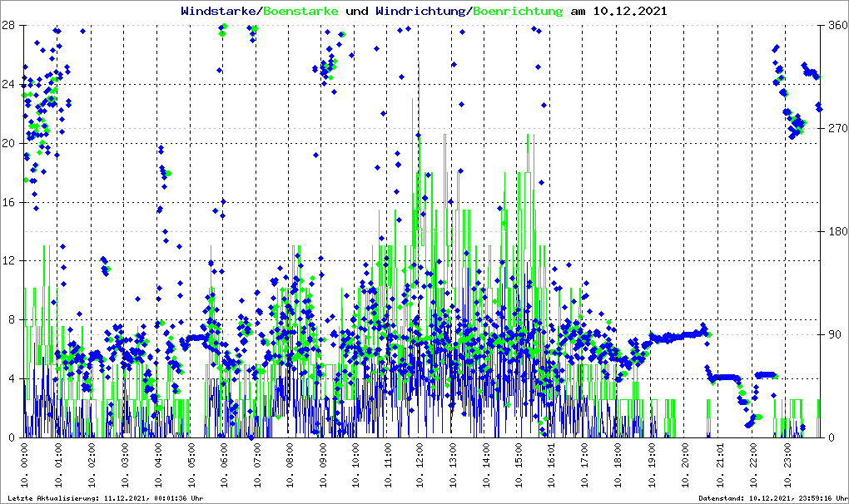Click the left axis label 4
Image resolution: width=849 pixels, height=504 pixels.
click(12, 378)
